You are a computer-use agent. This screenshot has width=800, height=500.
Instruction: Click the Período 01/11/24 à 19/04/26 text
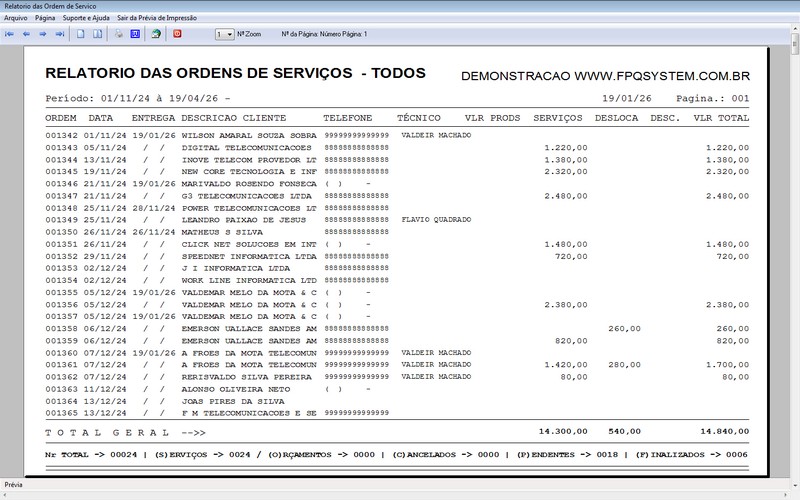point(138,98)
